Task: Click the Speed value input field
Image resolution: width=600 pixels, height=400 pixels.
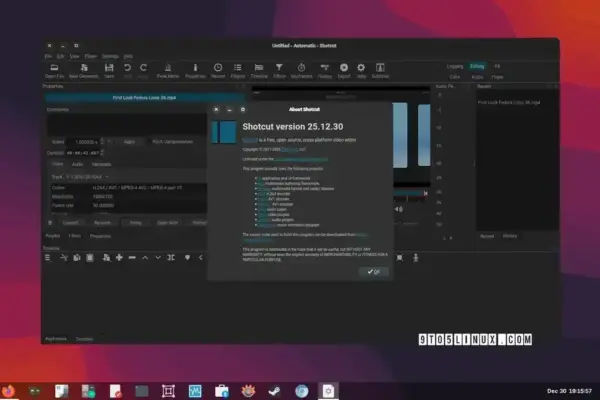Action: [83, 142]
